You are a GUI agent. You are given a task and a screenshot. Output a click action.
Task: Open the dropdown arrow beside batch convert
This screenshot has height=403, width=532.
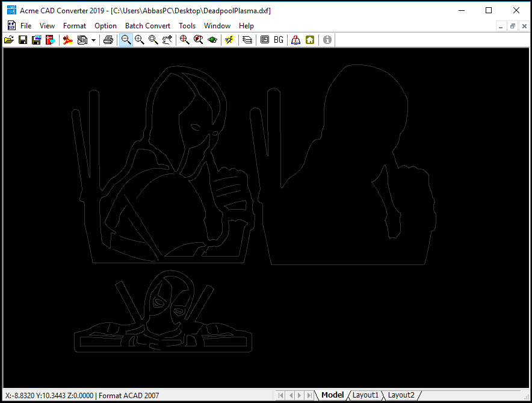93,40
